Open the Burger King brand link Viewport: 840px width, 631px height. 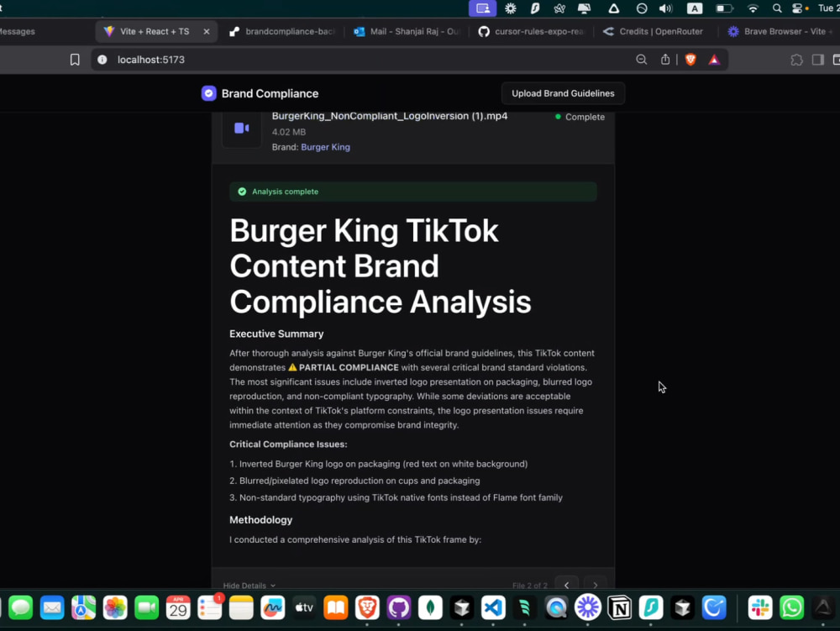325,147
